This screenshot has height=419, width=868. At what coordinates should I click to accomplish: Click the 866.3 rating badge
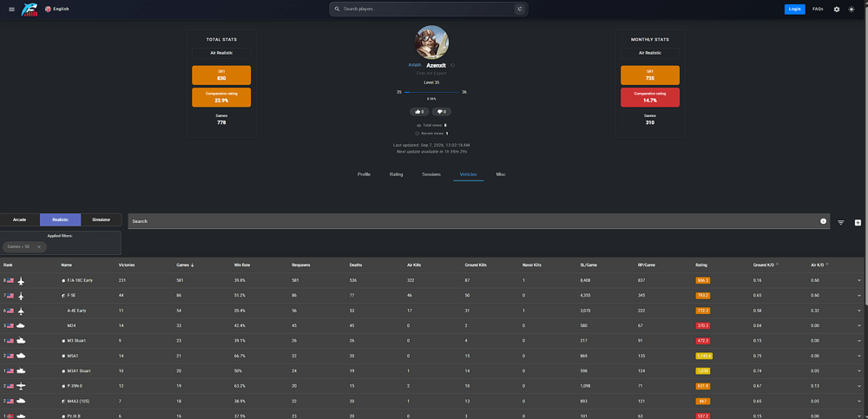(x=703, y=280)
